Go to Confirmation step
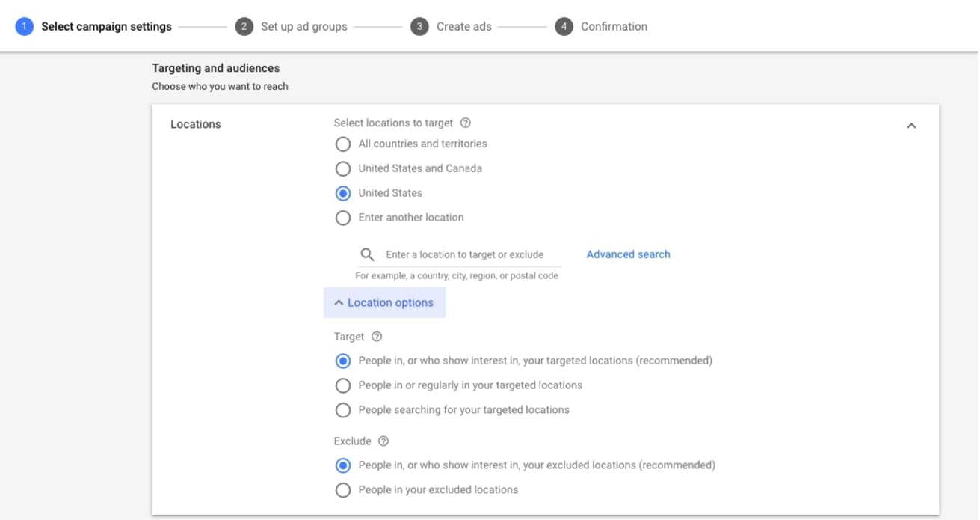This screenshot has height=520, width=980. [614, 27]
